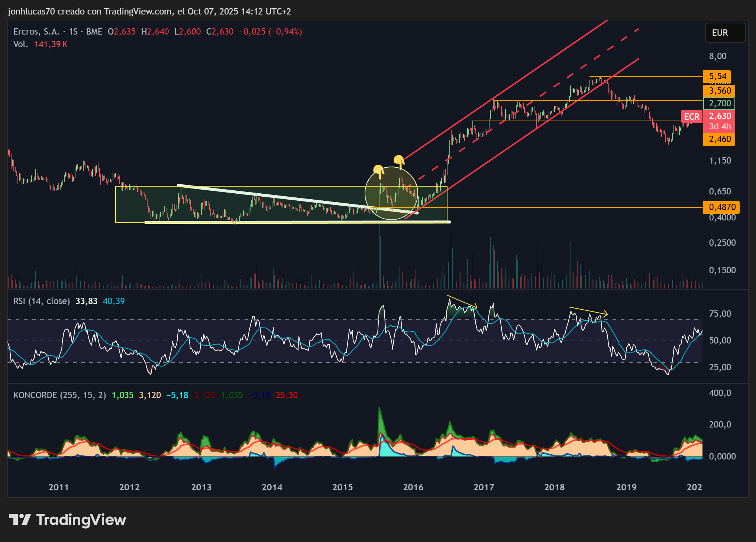Select the orange 2,460 price level label
756x542 pixels.
click(719, 139)
